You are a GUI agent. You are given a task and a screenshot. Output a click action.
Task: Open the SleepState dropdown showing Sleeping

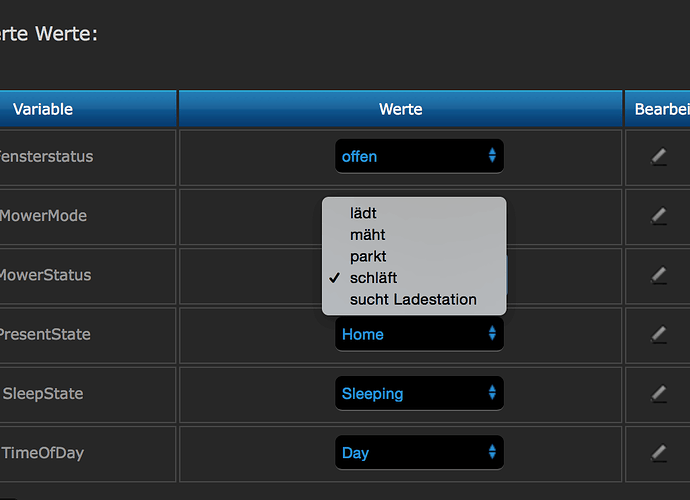419,393
